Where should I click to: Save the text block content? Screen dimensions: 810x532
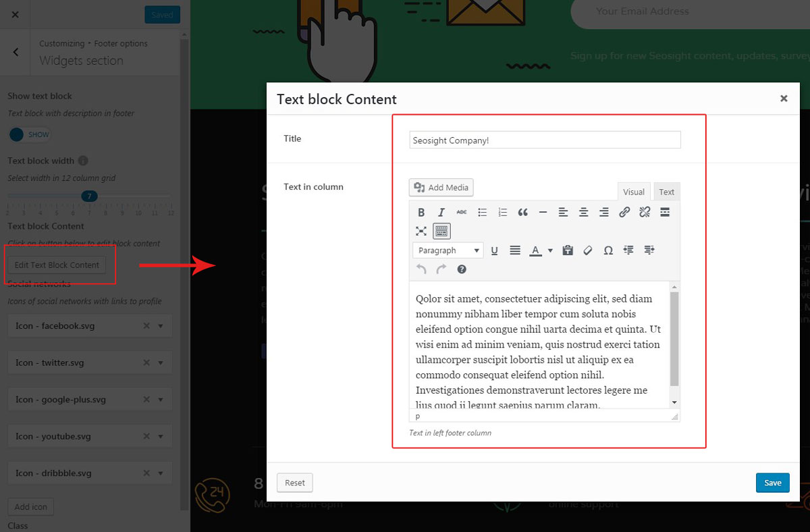coord(772,483)
